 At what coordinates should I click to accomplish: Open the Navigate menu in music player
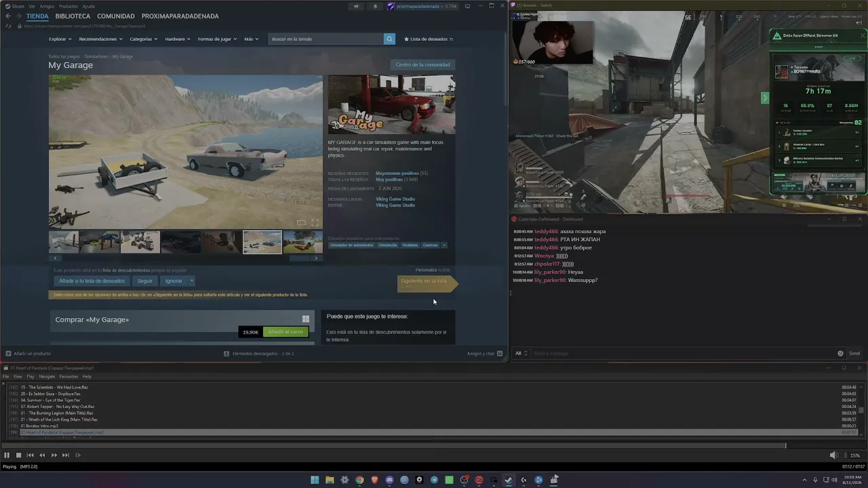(47, 377)
